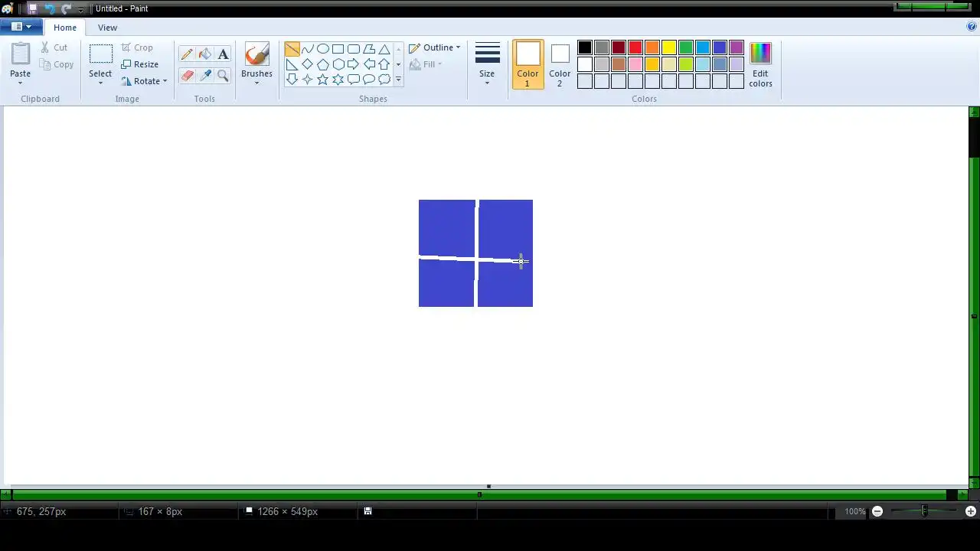Open Customize Quick Access Toolbar arrow

point(80,9)
